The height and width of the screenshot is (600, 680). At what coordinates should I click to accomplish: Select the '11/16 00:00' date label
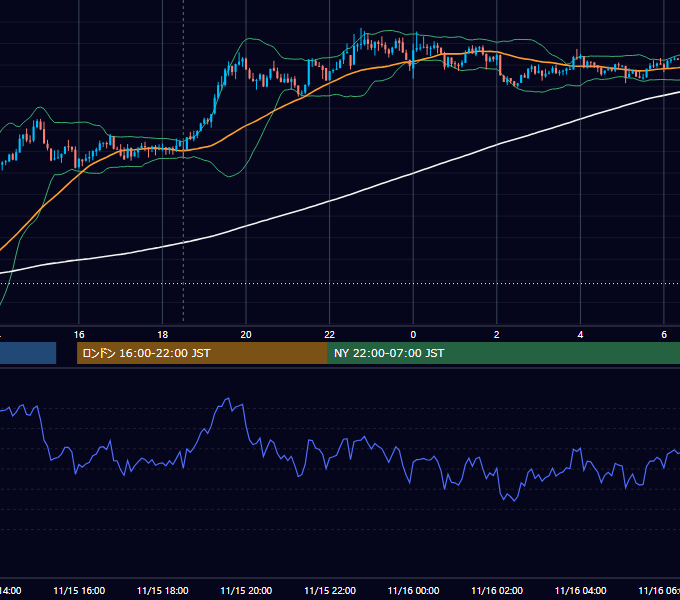tap(413, 591)
